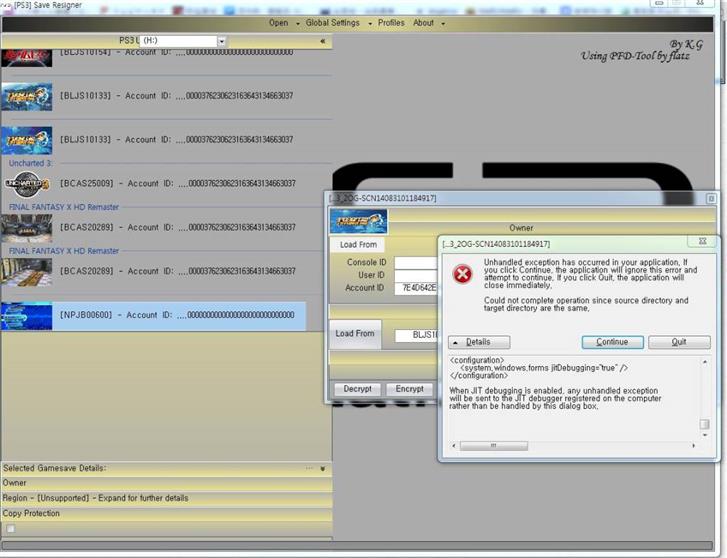
Task: Click details vertical scrollbar up arrow
Action: pyautogui.click(x=705, y=362)
